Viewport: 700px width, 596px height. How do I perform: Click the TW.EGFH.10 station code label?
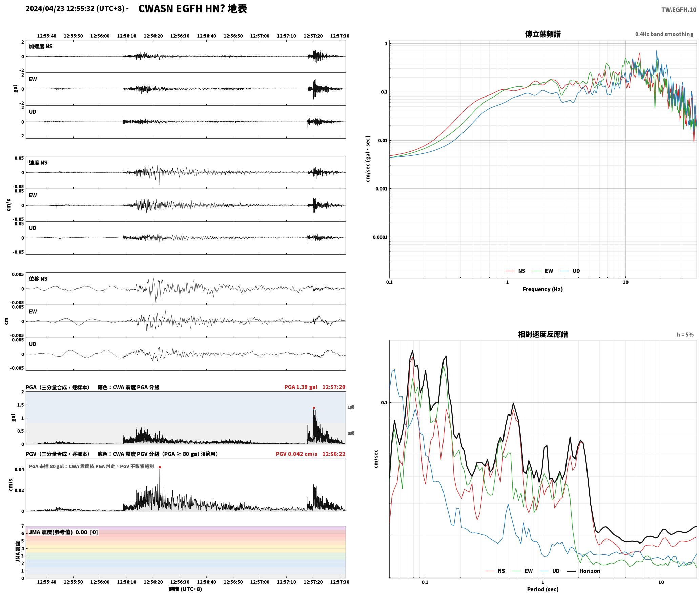pyautogui.click(x=679, y=10)
